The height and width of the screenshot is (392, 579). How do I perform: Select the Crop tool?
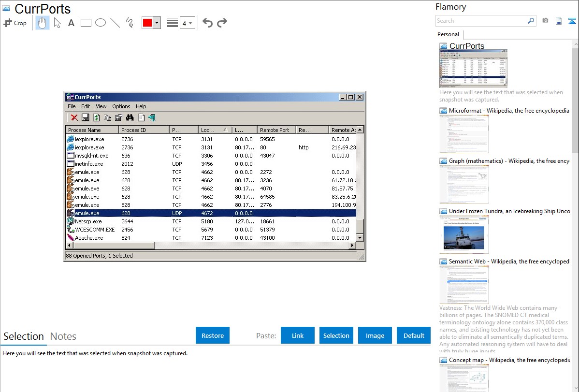[x=15, y=23]
